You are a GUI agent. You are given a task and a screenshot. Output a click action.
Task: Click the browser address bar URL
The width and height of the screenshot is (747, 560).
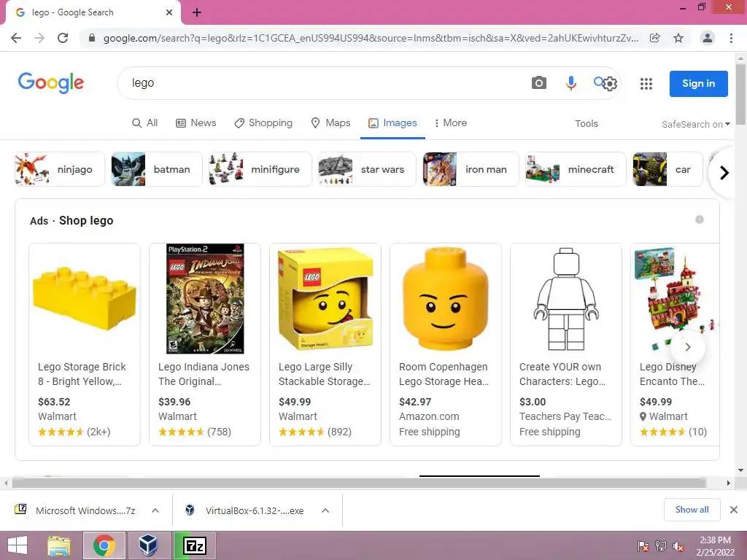click(x=371, y=38)
